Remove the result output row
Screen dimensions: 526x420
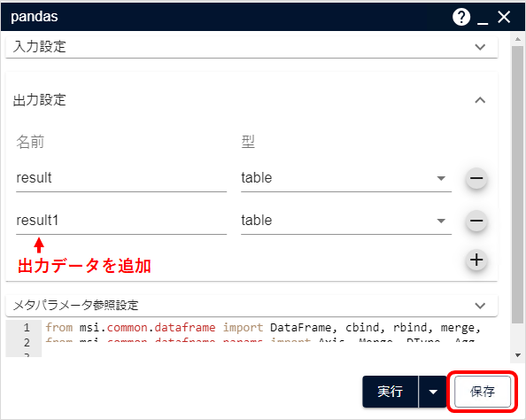[476, 178]
